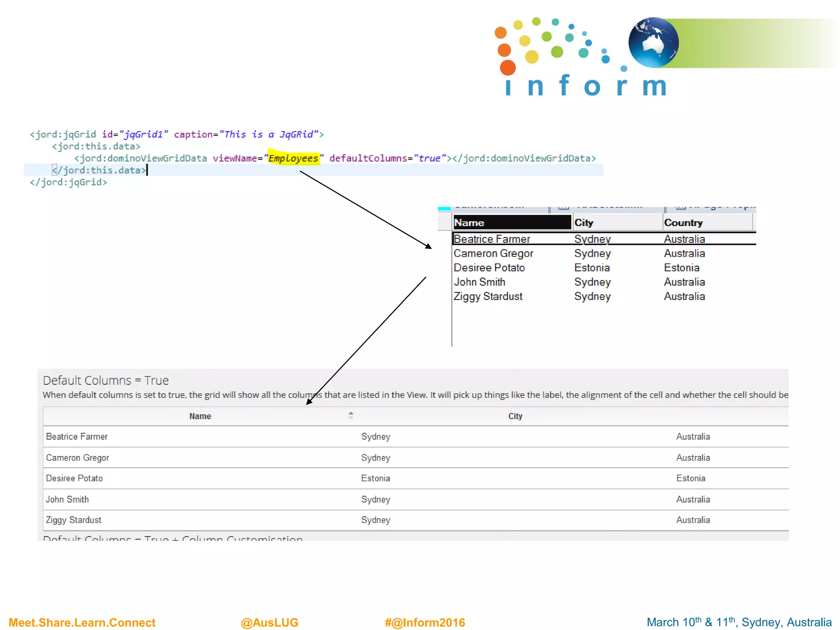Select the Ziggy Stardust row in the jqGrid

(x=73, y=520)
